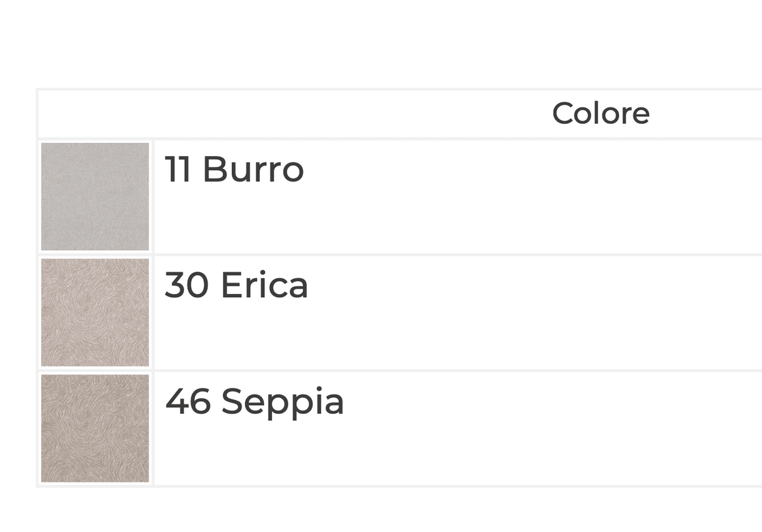
Task: Click the number 11 before Burro
Action: (178, 170)
